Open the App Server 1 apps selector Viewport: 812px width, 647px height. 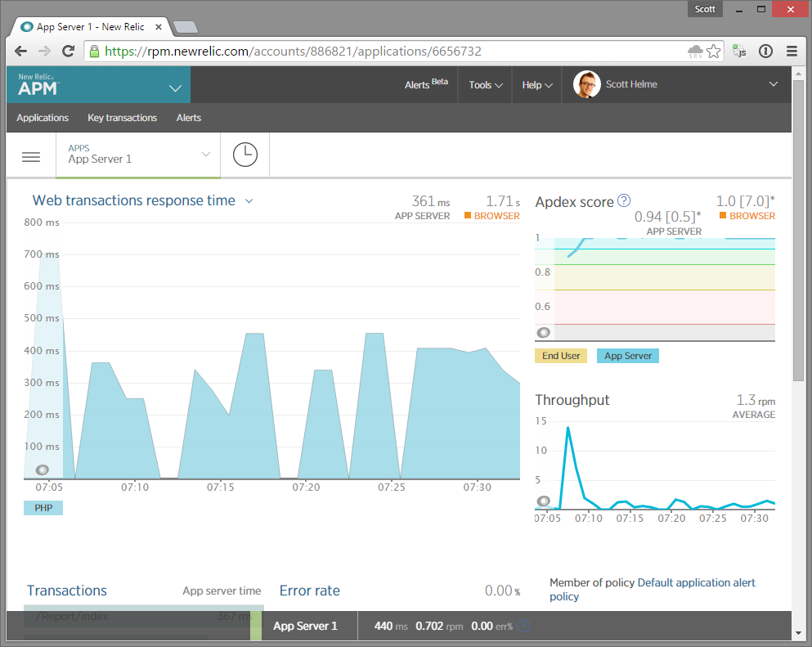click(x=138, y=155)
